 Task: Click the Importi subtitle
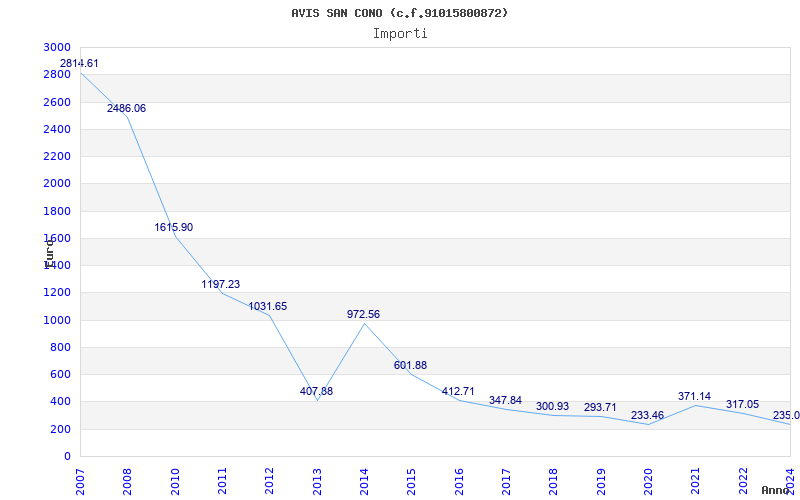[400, 34]
